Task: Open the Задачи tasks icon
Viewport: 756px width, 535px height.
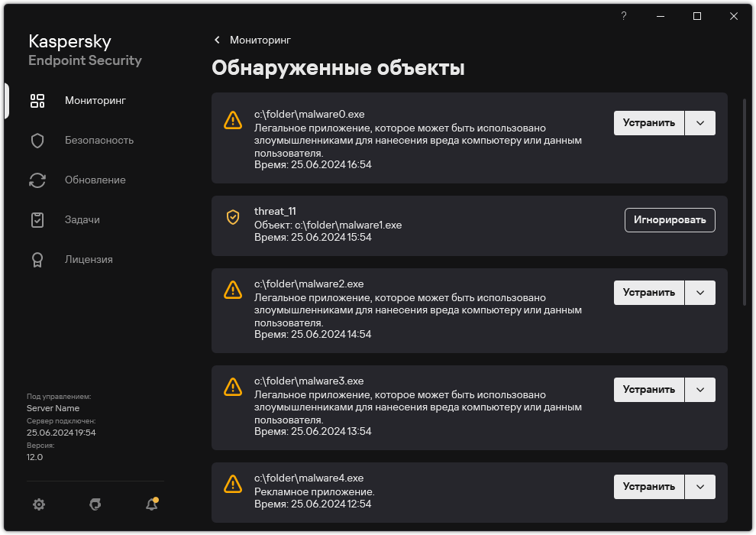Action: 37,219
